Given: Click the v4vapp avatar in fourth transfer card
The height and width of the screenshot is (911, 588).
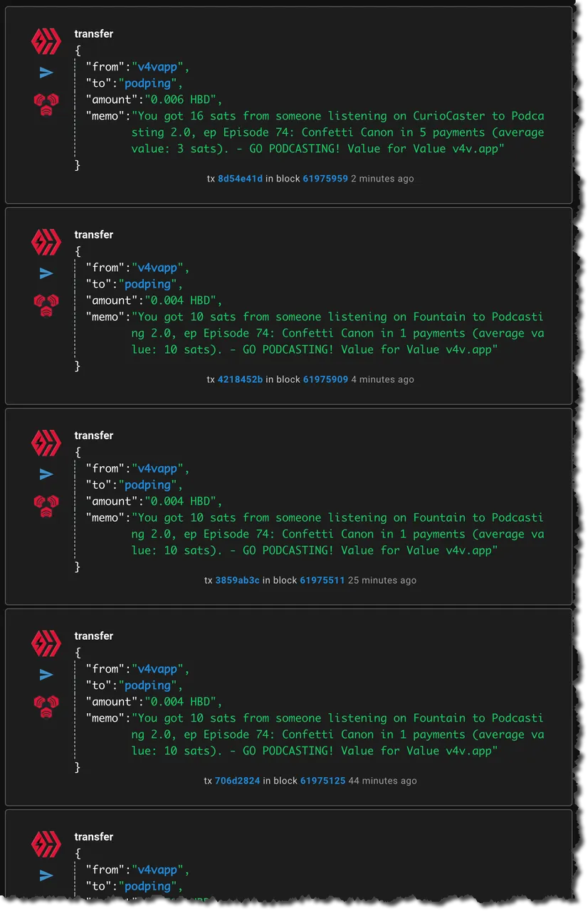Looking at the screenshot, I should [46, 644].
